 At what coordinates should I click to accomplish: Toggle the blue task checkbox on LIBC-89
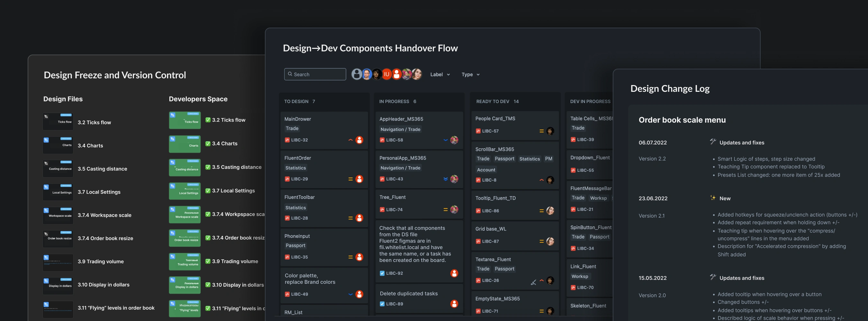[382, 304]
